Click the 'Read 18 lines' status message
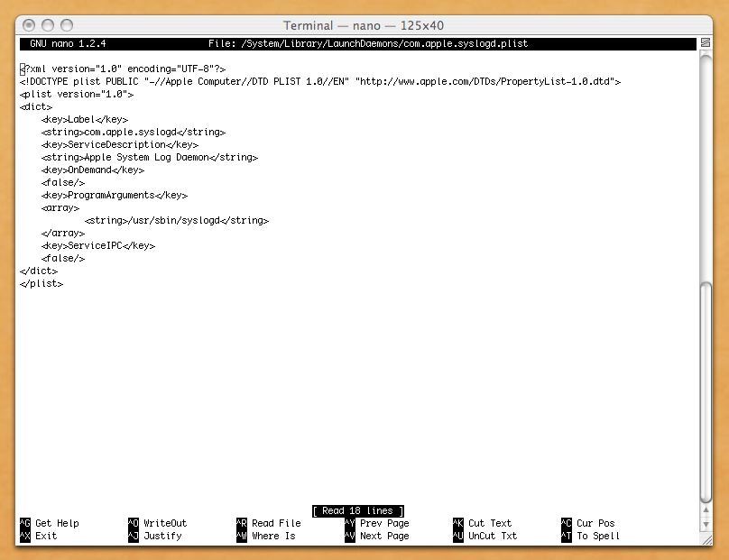Viewport: 729px width, 560px height. click(x=358, y=510)
